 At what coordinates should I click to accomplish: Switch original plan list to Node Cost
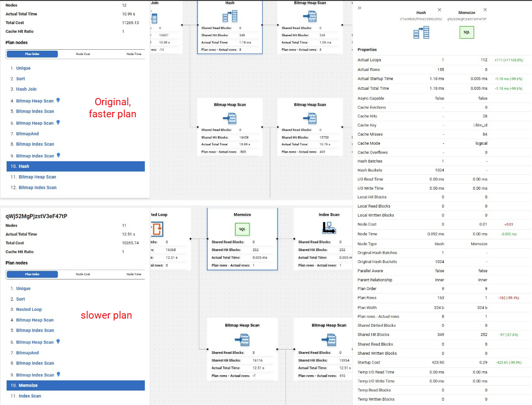coord(83,54)
